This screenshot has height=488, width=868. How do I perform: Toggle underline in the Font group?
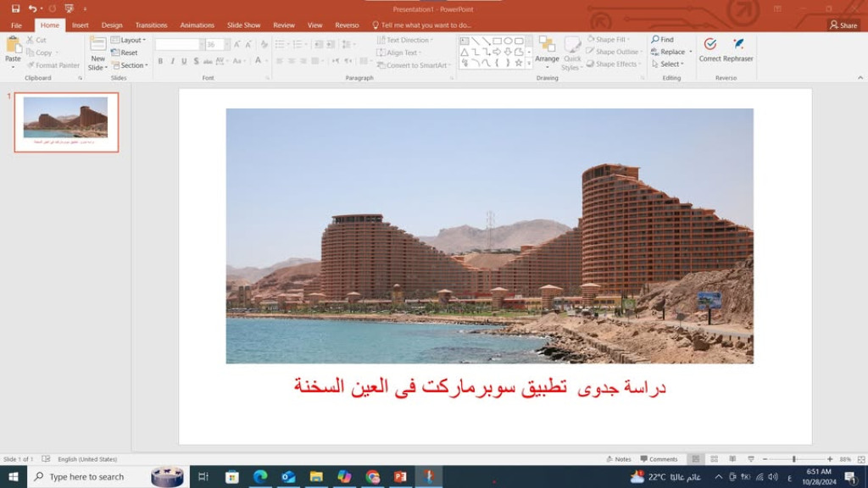tap(184, 62)
